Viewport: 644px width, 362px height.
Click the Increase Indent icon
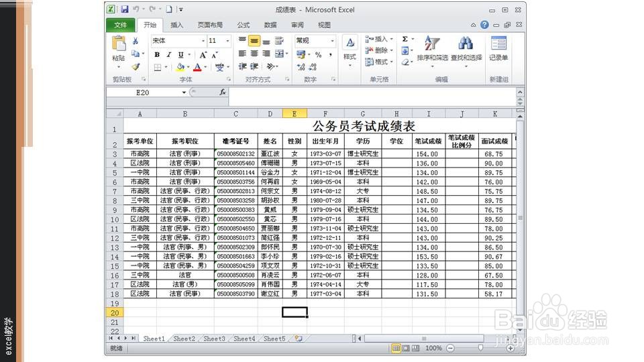pyautogui.click(x=254, y=66)
